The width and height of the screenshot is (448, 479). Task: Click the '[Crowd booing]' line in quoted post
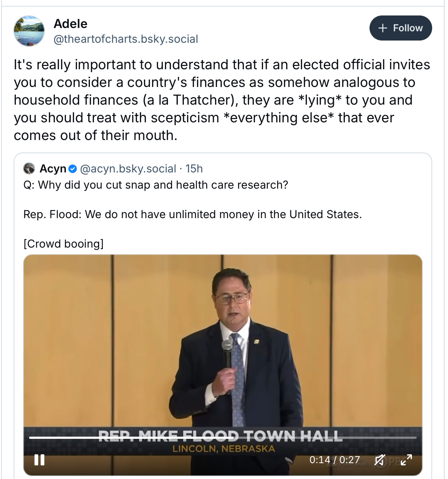(x=63, y=244)
